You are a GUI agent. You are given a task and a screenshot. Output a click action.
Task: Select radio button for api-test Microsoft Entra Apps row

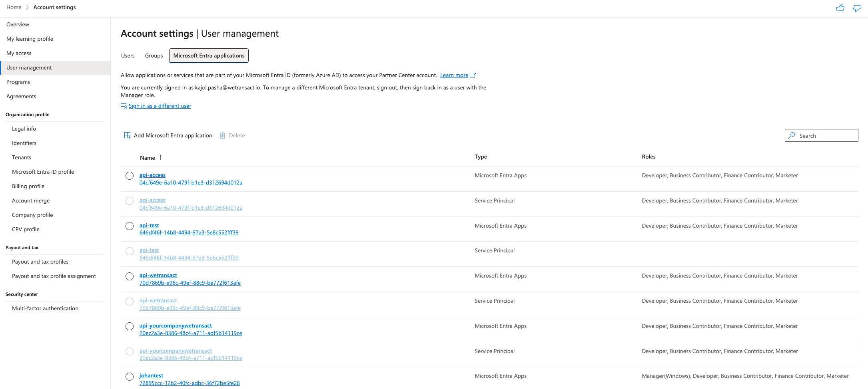coord(130,226)
